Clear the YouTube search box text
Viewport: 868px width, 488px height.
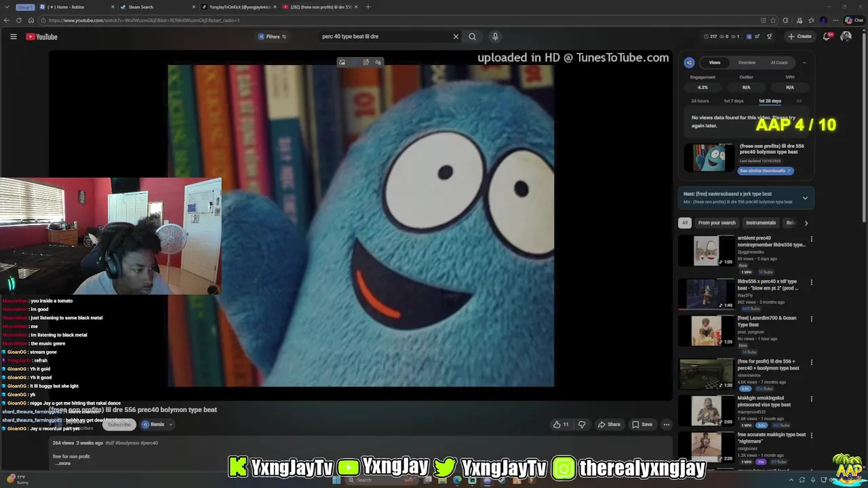coord(456,37)
